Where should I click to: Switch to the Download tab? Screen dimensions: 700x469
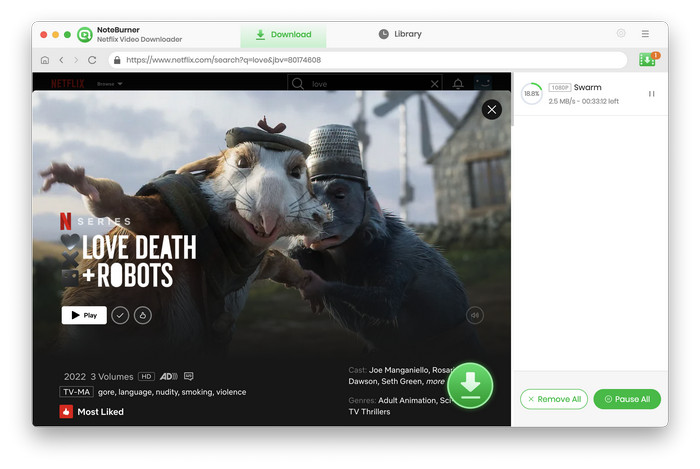coord(283,34)
